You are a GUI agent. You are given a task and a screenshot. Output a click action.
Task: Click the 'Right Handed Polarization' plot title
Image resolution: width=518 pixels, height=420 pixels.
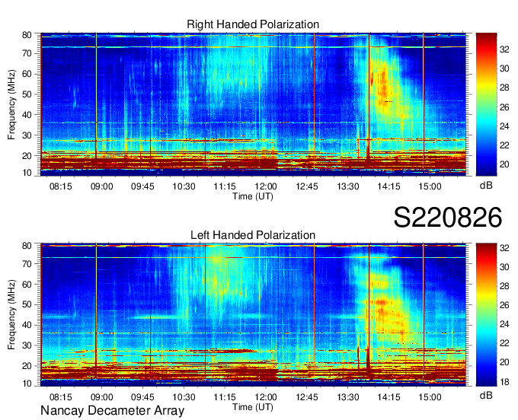tap(253, 24)
